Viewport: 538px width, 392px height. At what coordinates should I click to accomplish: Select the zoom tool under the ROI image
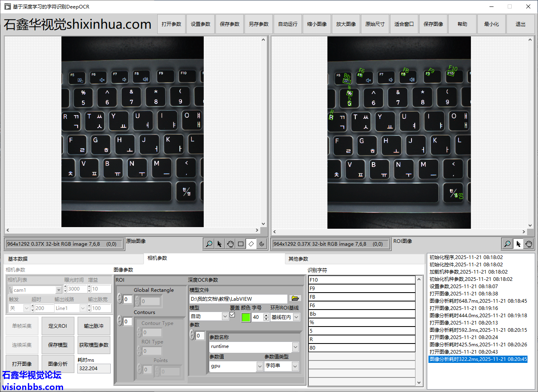click(x=507, y=244)
